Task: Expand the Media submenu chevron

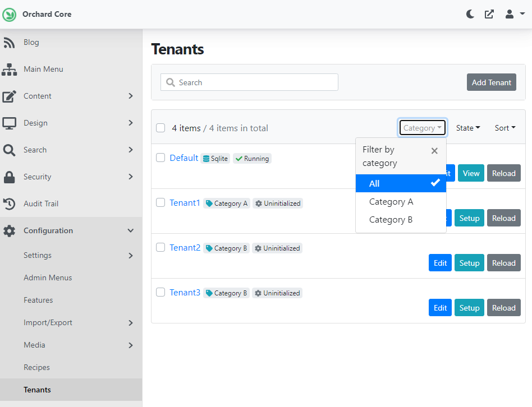Action: [131, 345]
